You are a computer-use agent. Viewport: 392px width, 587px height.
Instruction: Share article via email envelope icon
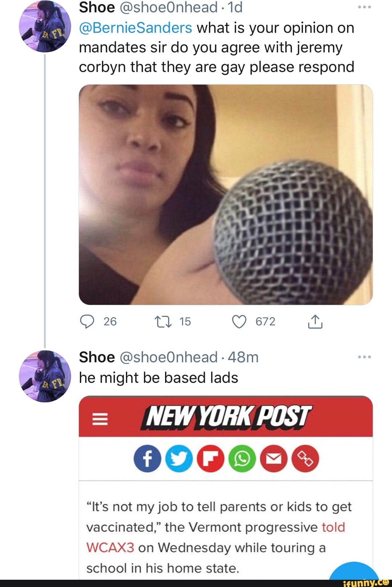(274, 458)
